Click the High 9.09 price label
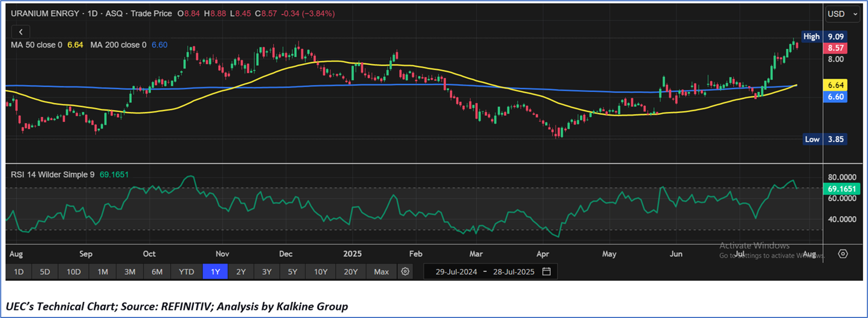Viewport: 868px width, 318px height. click(x=824, y=37)
